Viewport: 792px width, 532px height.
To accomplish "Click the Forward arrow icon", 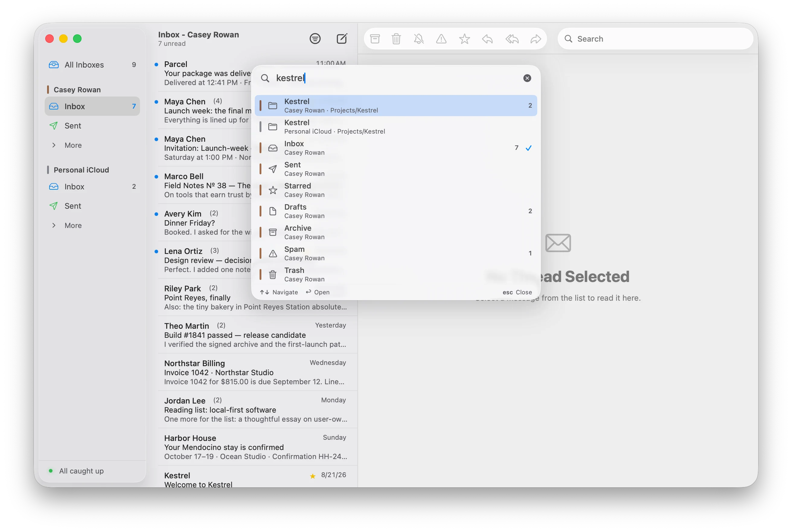I will click(x=535, y=39).
